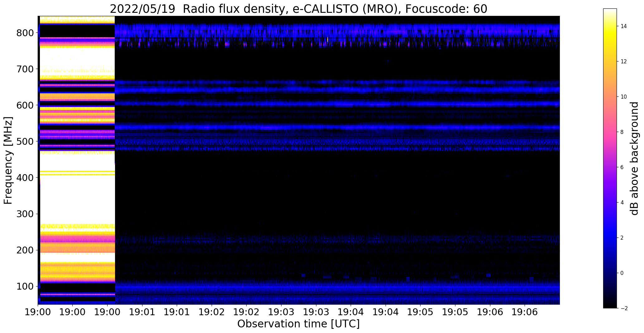The image size is (644, 333).
Task: Click the 400 frequency tick label
Action: (x=25, y=178)
